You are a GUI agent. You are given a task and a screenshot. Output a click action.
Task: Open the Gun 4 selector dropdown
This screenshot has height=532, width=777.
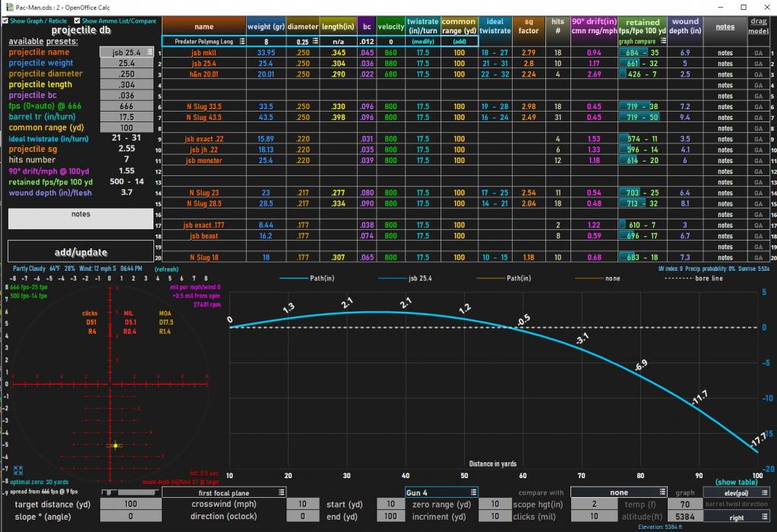pos(473,493)
